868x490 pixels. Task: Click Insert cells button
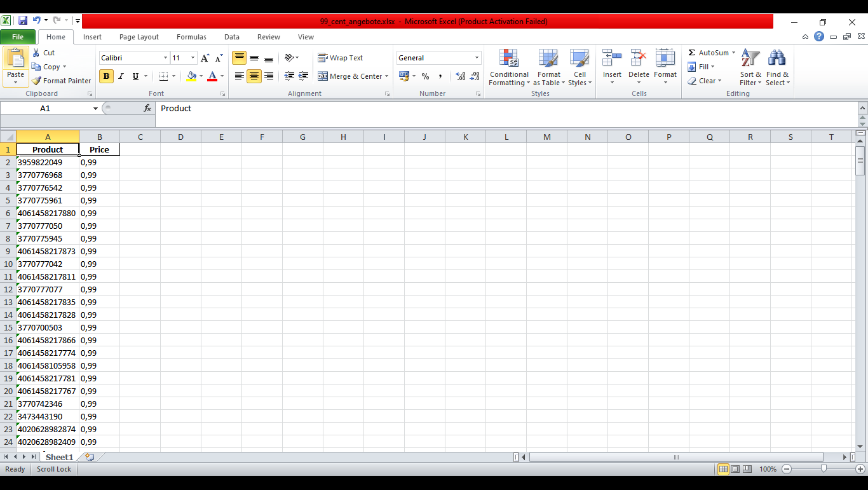coord(612,68)
